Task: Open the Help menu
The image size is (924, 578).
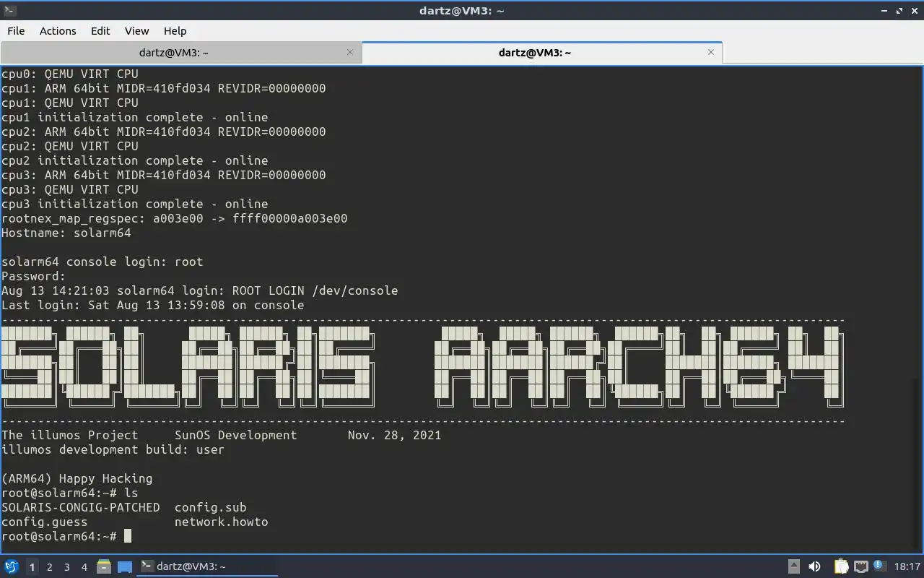Action: pos(175,30)
